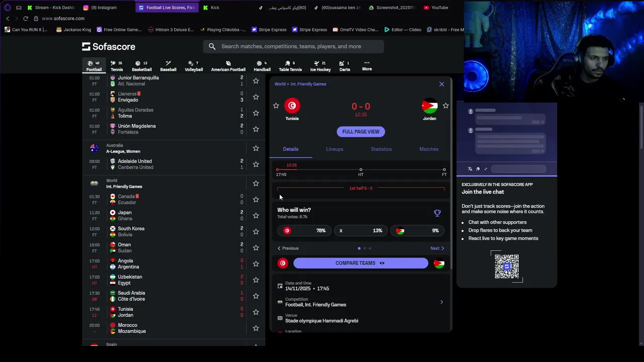
Task: Expand the More sports menu
Action: coord(367,66)
